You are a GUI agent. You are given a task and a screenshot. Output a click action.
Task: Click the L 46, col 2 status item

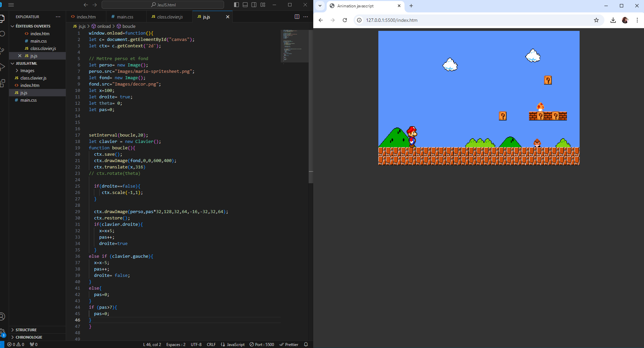coord(152,344)
